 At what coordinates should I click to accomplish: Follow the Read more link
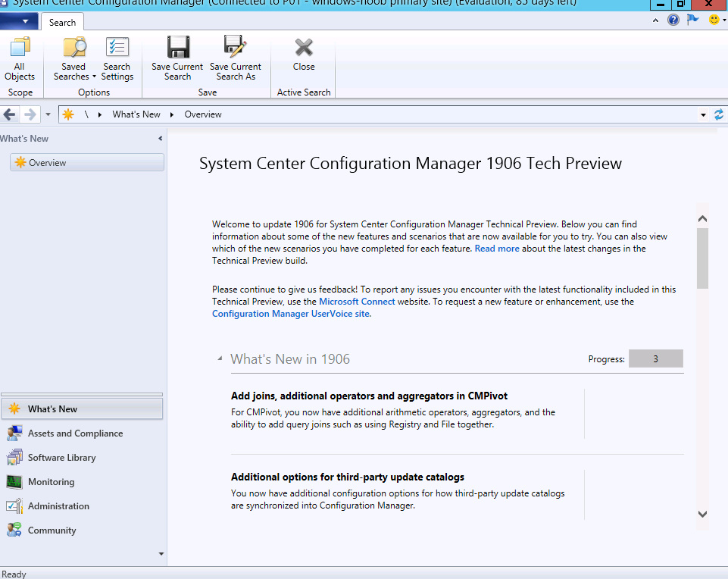coord(497,249)
